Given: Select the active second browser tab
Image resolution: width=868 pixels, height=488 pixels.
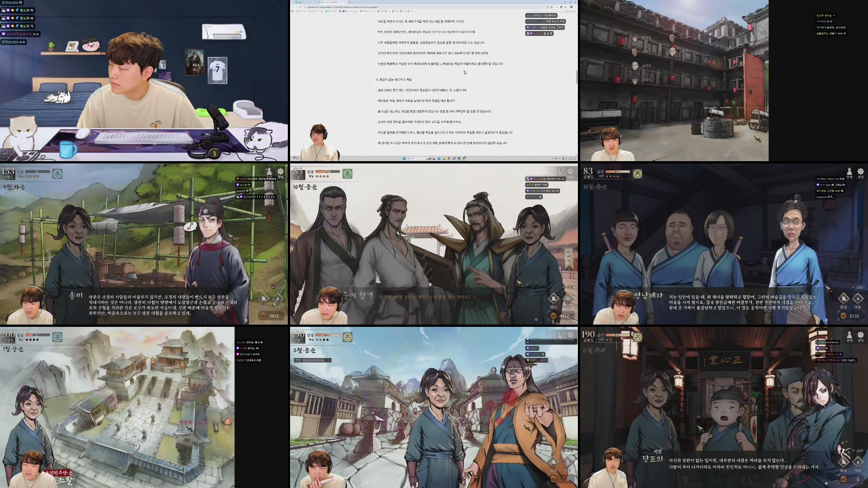Looking at the screenshot, I should click(x=333, y=2).
